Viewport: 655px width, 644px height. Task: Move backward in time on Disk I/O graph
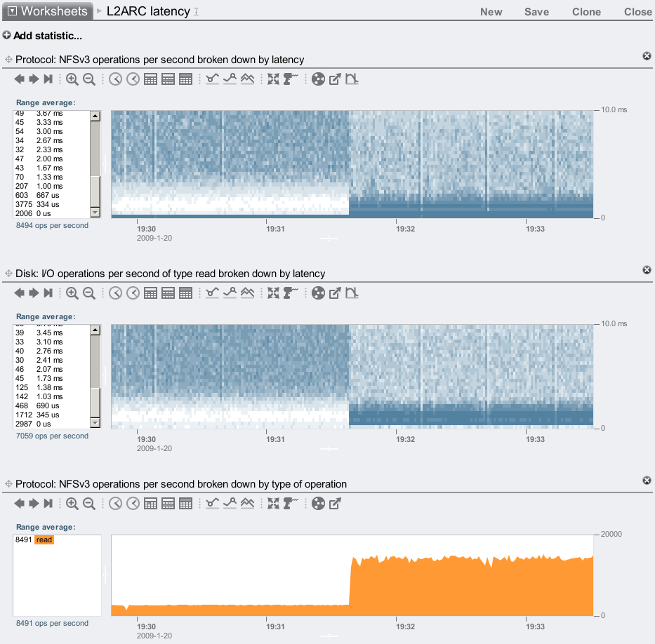pyautogui.click(x=19, y=293)
